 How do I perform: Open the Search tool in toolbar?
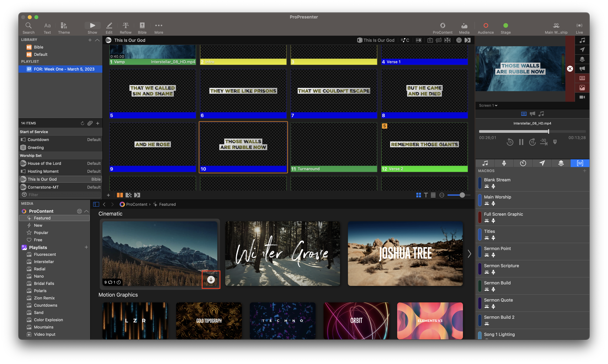pos(28,28)
